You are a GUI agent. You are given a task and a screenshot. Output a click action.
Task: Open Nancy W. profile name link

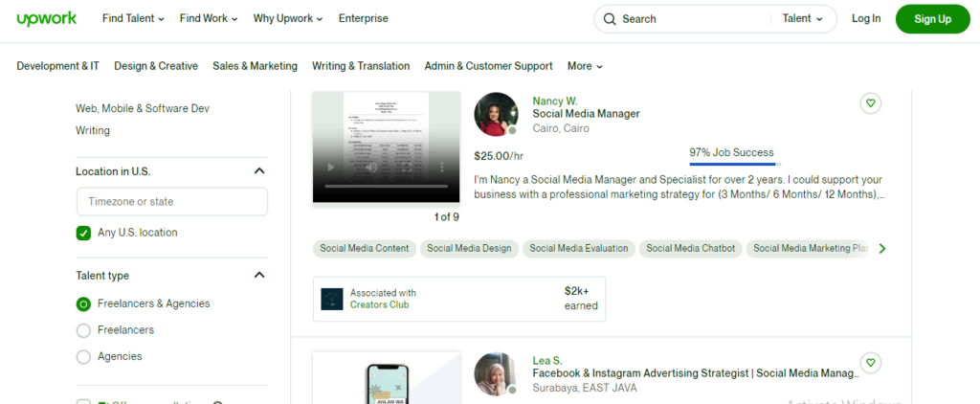pos(554,101)
